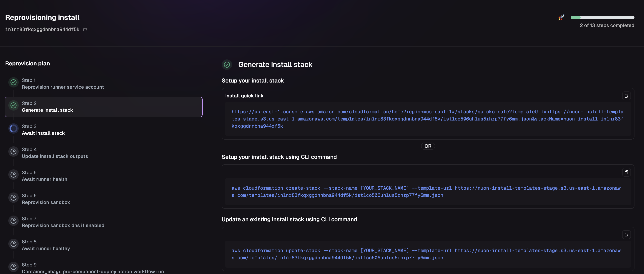Screen dimensions: 644x274
Task: Click Step 1 completed check icon
Action: pyautogui.click(x=14, y=82)
